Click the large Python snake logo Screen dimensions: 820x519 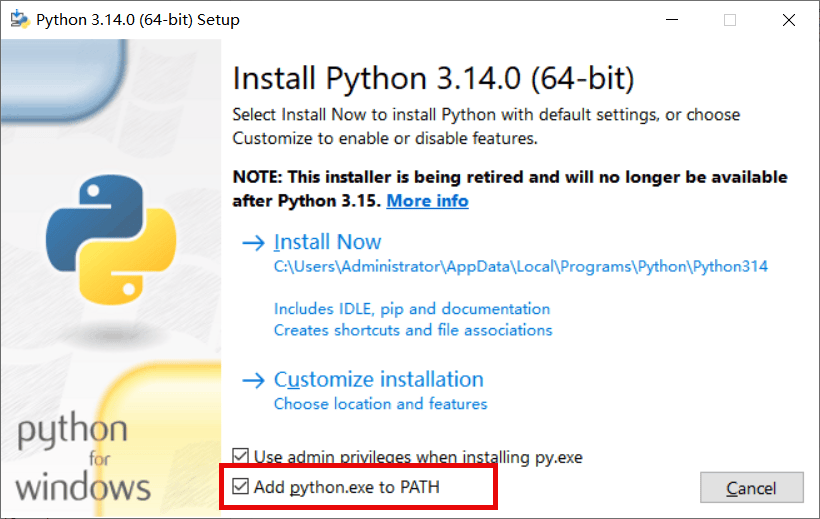click(111, 240)
